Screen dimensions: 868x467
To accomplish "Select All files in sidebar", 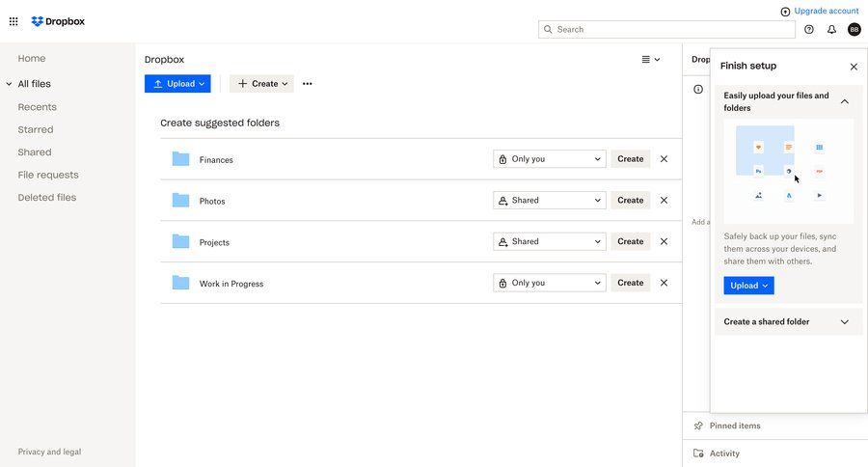I will pos(35,84).
